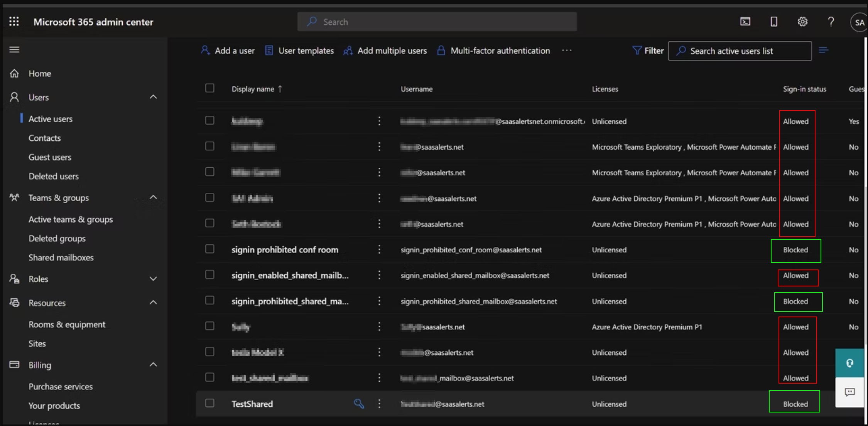The width and height of the screenshot is (868, 426).
Task: Open the SA account avatar
Action: (859, 22)
